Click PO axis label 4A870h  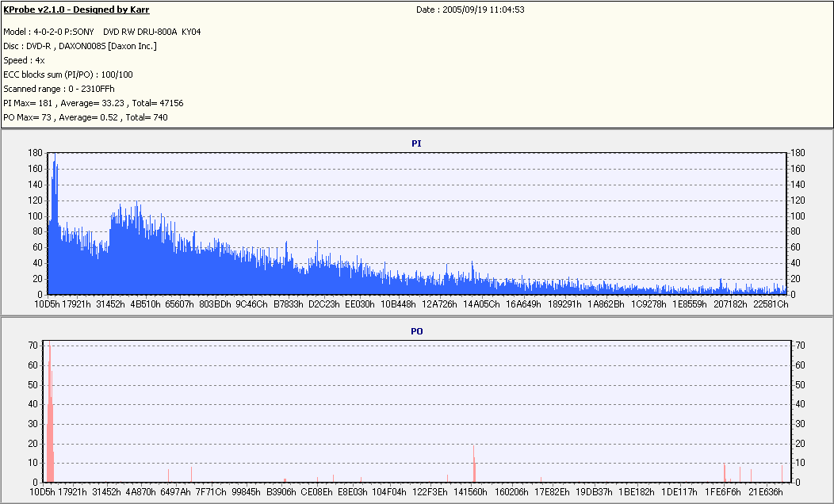[140, 492]
